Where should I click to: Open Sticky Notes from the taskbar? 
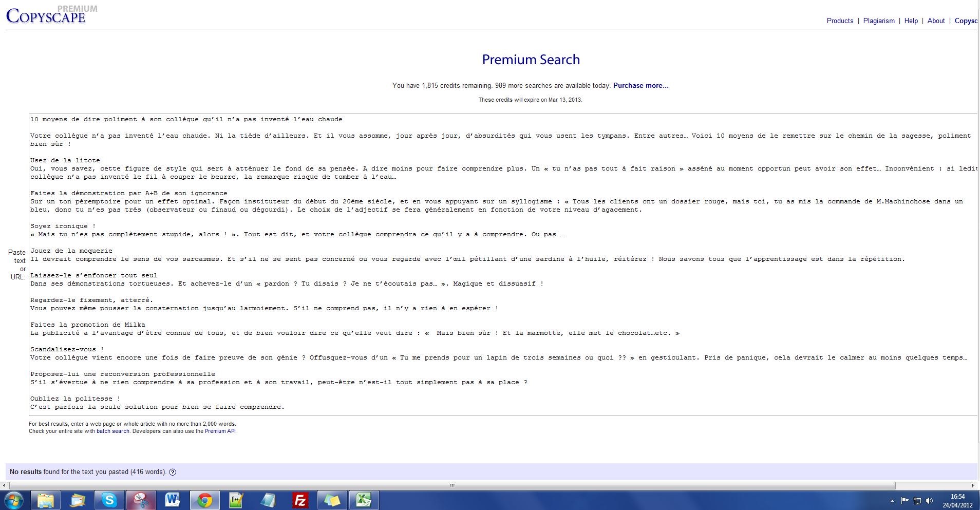(x=332, y=500)
